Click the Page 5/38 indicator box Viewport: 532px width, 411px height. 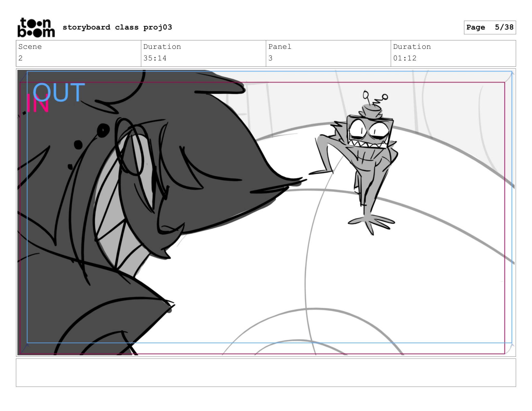pyautogui.click(x=490, y=27)
